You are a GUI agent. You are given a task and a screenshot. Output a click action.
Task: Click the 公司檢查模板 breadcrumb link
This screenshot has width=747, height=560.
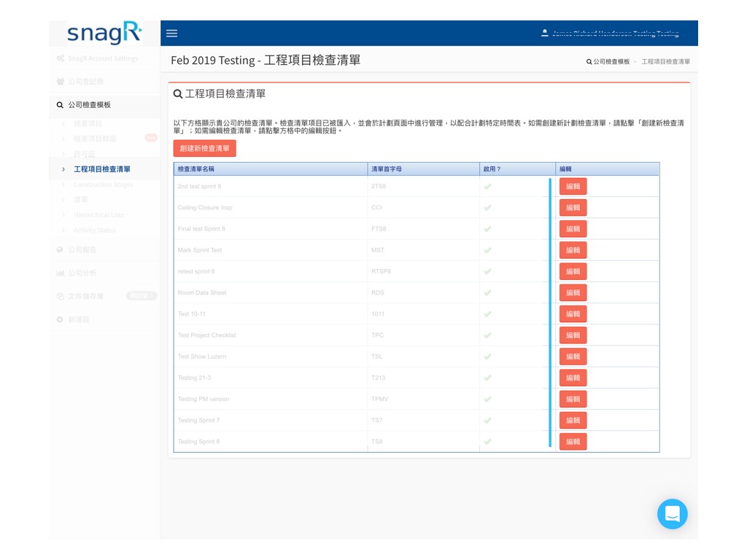coord(611,61)
